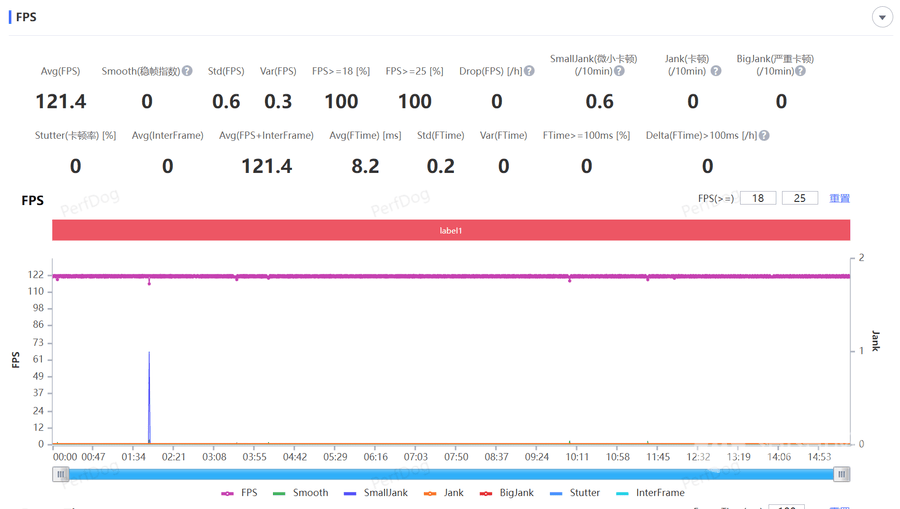900x509 pixels.
Task: Click FPS threshold field showing 25
Action: (x=799, y=199)
